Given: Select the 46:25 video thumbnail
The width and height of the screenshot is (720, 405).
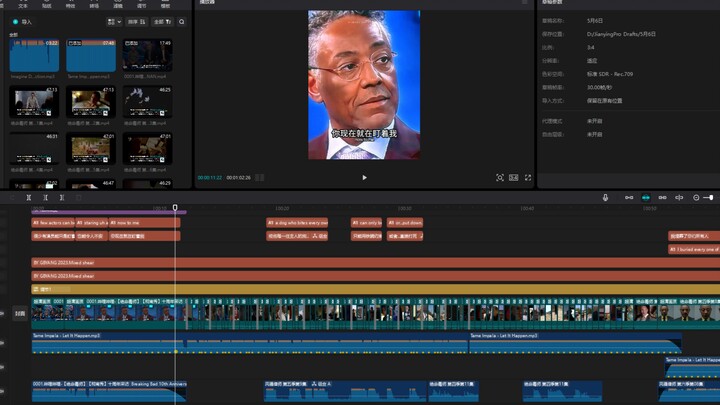Looking at the screenshot, I should [147, 102].
